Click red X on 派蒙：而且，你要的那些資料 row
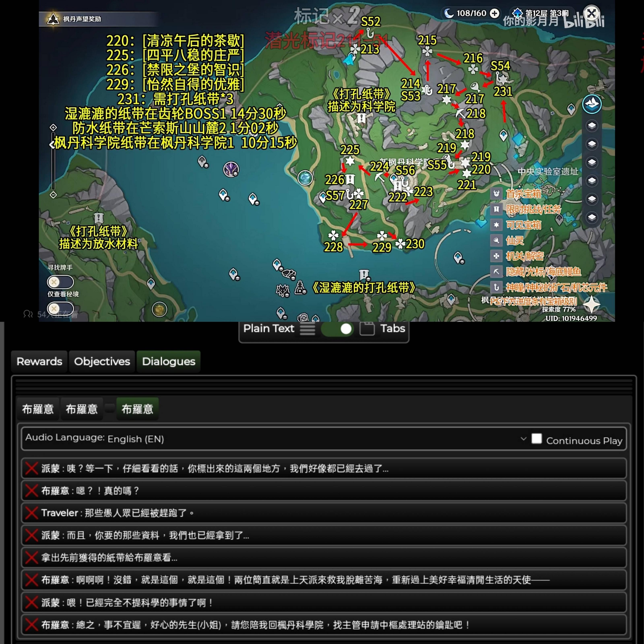This screenshot has height=644, width=644. click(32, 535)
